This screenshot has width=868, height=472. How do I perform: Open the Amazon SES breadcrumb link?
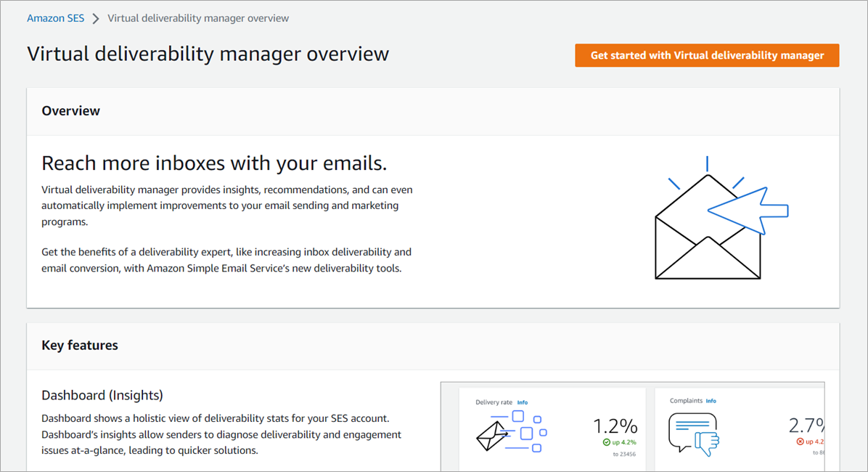point(55,18)
